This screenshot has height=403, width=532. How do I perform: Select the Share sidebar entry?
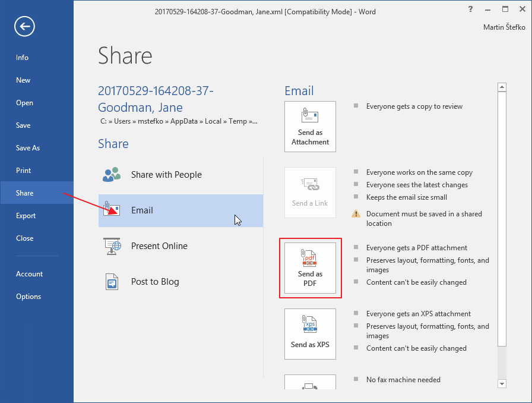click(x=37, y=193)
